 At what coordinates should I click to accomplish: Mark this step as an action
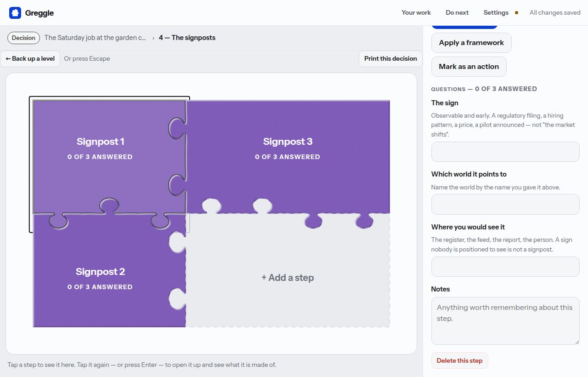(x=469, y=67)
